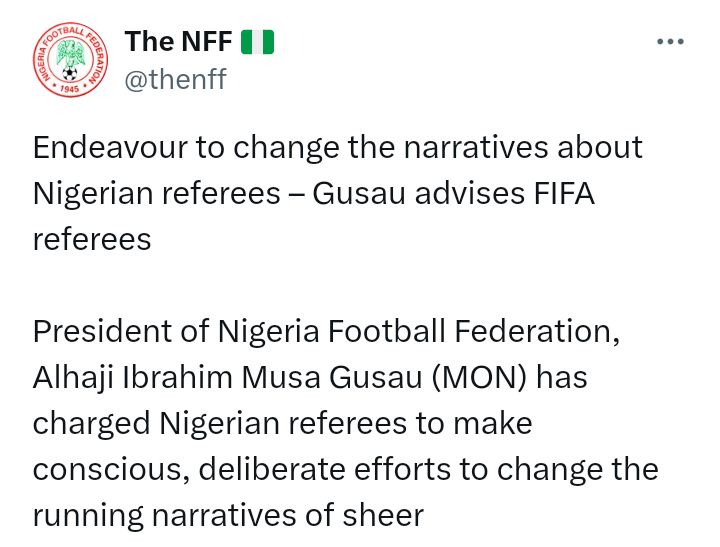Image resolution: width=720 pixels, height=547 pixels.
Task: Open the three-dot more options menu
Action: click(669, 42)
